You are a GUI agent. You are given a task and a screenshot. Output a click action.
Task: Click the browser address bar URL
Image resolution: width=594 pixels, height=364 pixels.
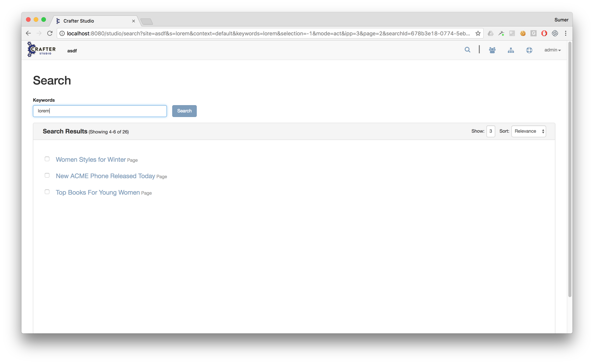268,33
